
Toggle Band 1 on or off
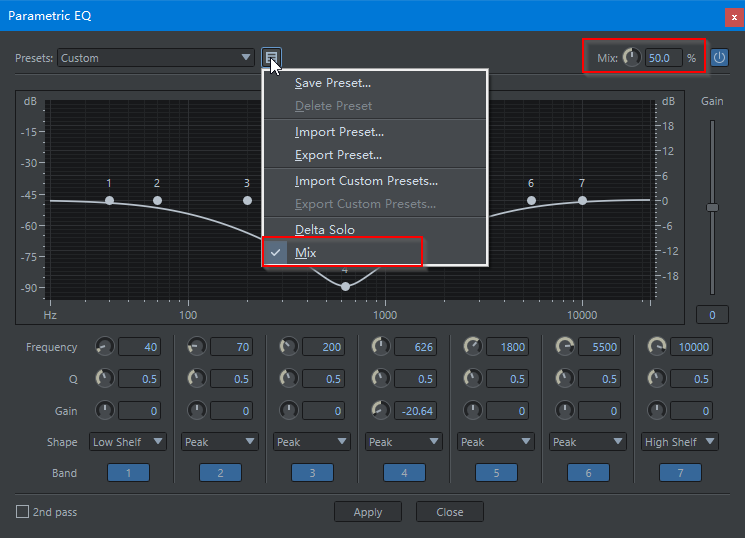click(x=128, y=473)
